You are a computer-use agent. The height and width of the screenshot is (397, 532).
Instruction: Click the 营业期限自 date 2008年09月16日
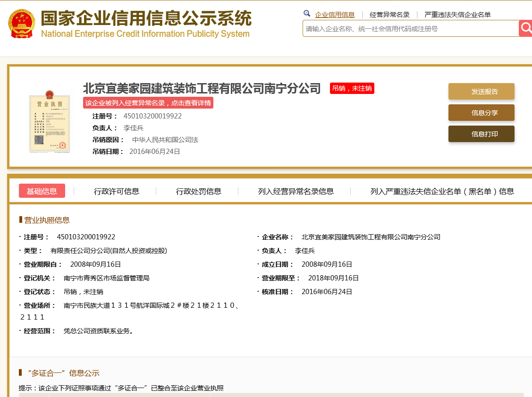[x=95, y=264]
